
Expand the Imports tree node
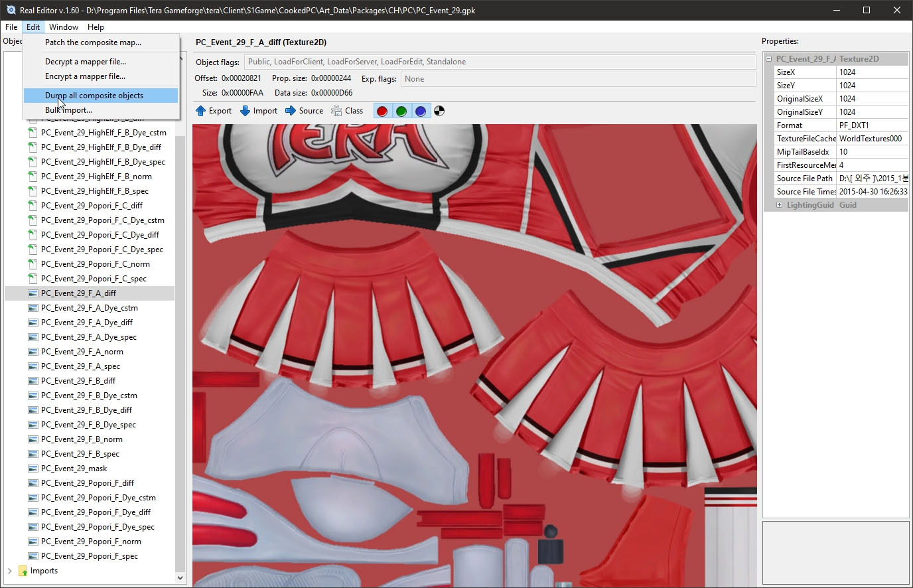point(9,571)
